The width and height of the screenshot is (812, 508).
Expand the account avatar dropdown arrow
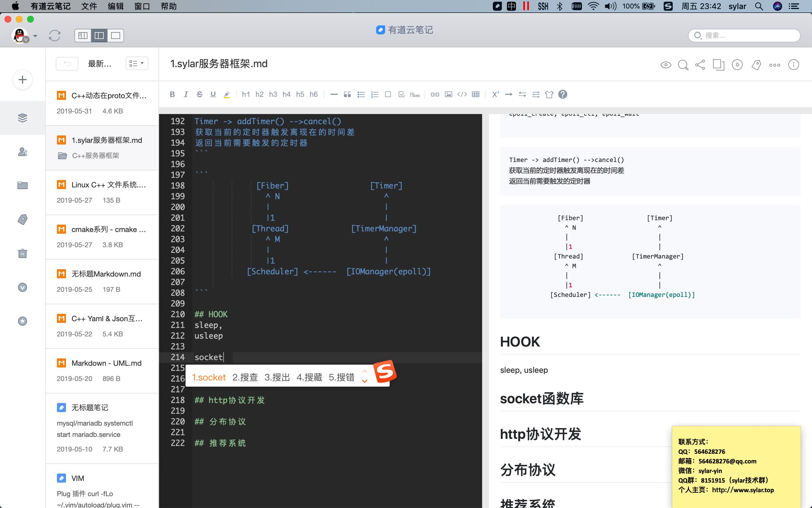pos(35,36)
